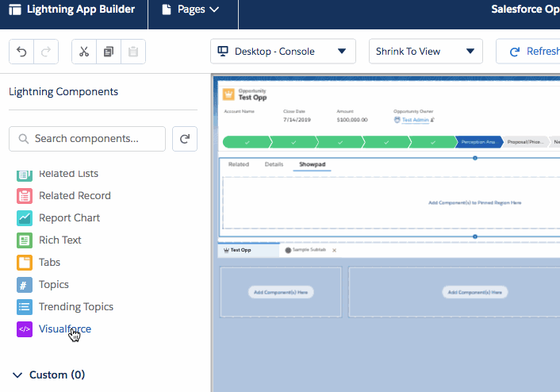Select the Tabs component icon
This screenshot has height=392, width=560.
click(25, 262)
